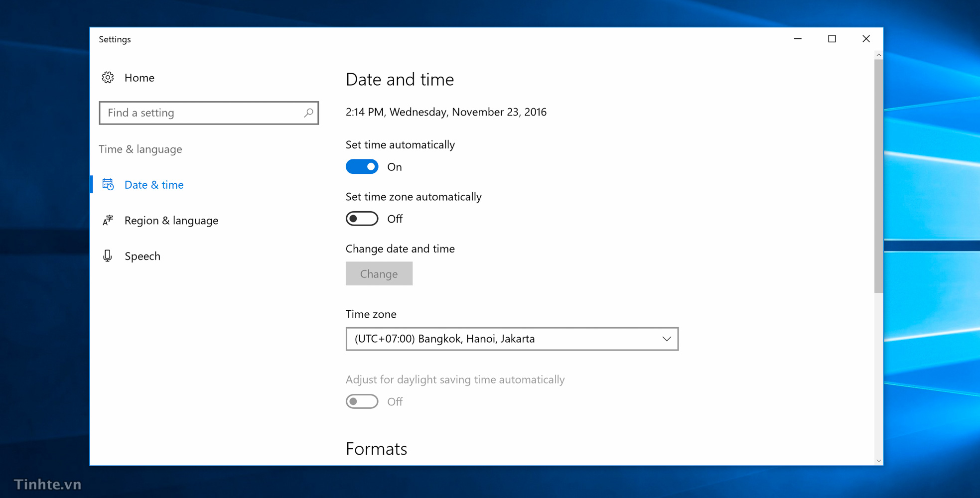The height and width of the screenshot is (498, 980).
Task: Click the scrollbar down arrow
Action: pyautogui.click(x=879, y=461)
